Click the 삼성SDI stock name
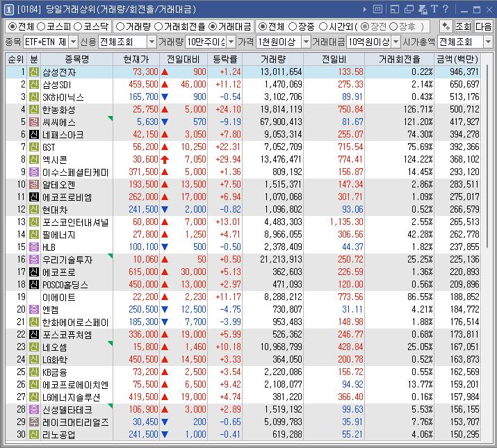Viewport: 497px width, 448px height. coord(57,85)
